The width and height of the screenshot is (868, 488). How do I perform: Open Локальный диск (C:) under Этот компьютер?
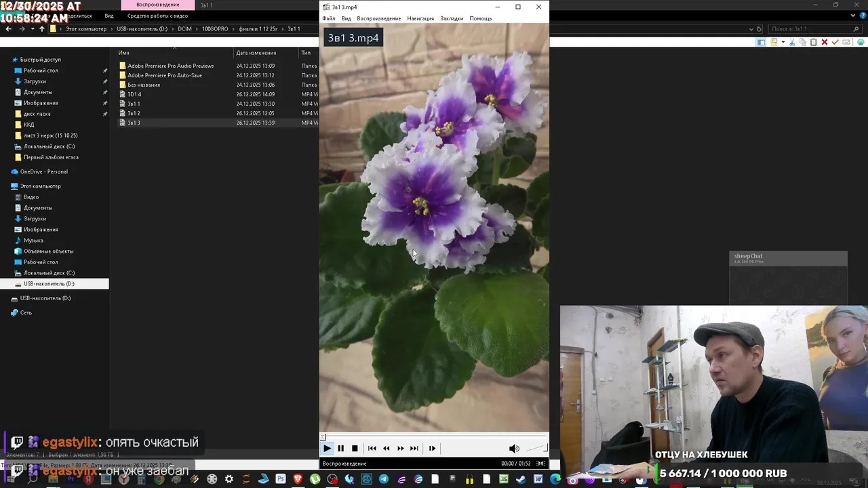tap(49, 273)
